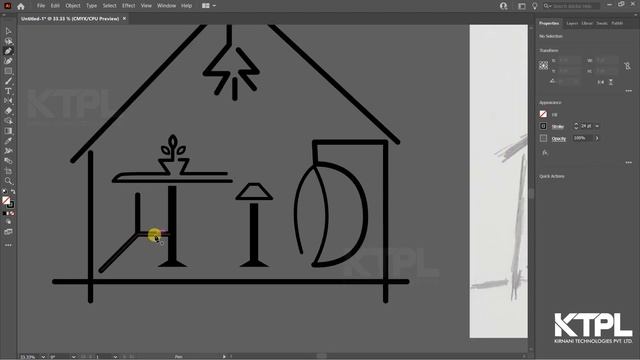This screenshot has height=360, width=640.
Task: Select the Selection tool arrow
Action: coord(8,31)
